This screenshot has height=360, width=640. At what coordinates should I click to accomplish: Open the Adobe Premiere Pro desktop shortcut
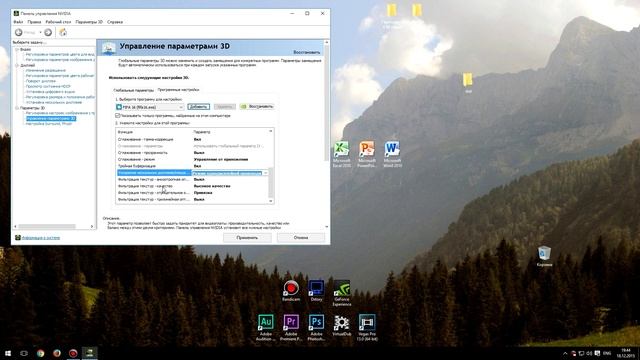pyautogui.click(x=291, y=327)
